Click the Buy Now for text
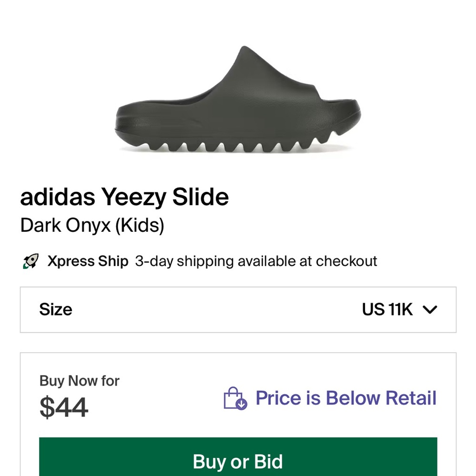 click(x=79, y=381)
